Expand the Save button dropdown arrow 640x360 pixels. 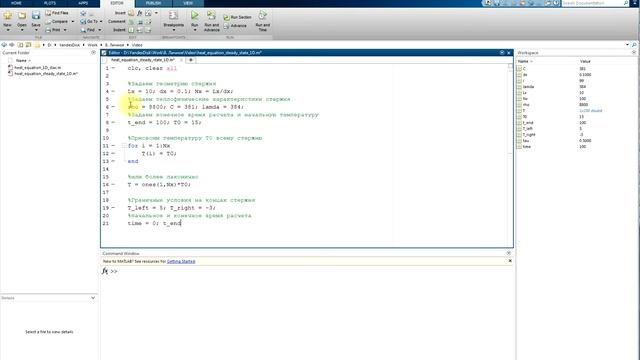[x=36, y=30]
